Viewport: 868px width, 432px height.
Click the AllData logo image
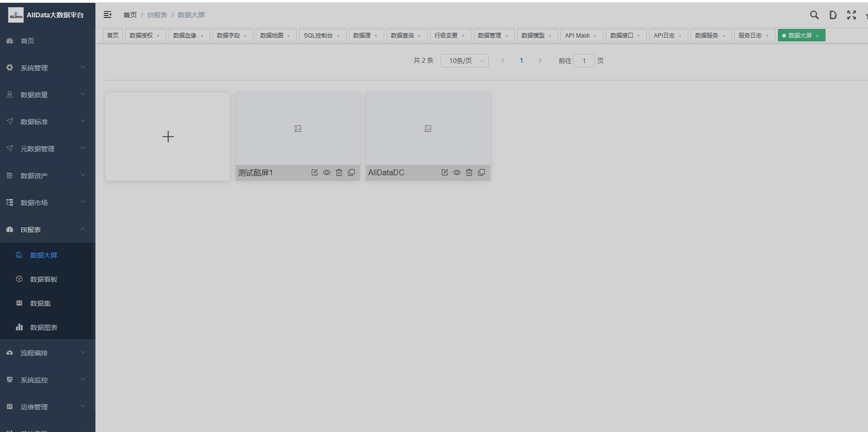pos(16,15)
